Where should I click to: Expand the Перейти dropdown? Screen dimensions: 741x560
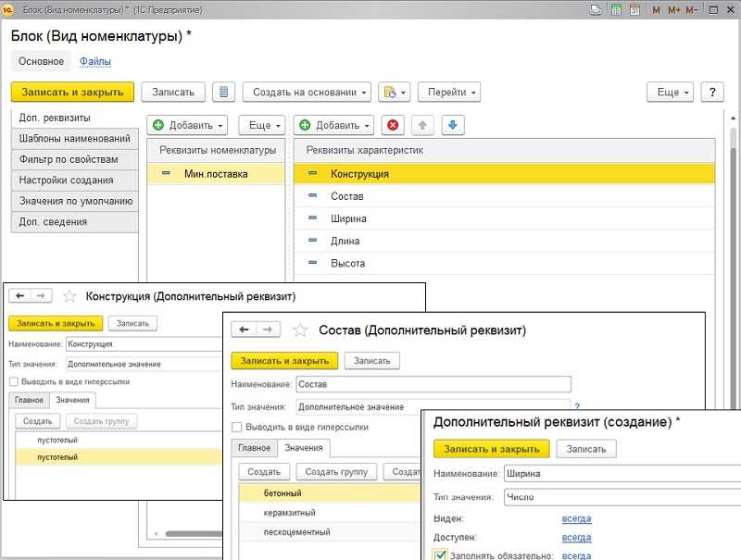point(449,92)
